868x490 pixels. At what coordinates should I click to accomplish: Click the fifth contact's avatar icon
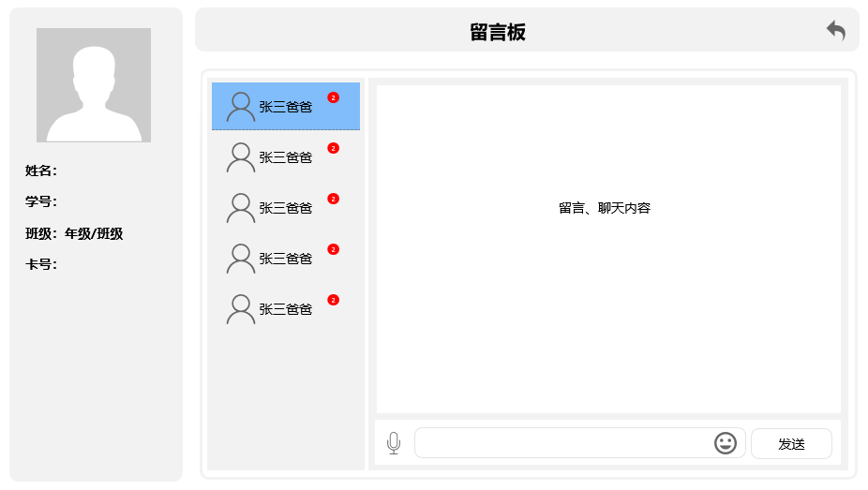(x=241, y=309)
